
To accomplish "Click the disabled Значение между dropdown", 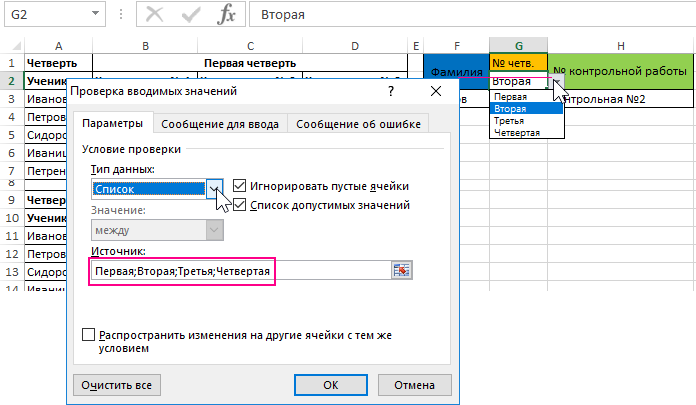I will tap(157, 230).
